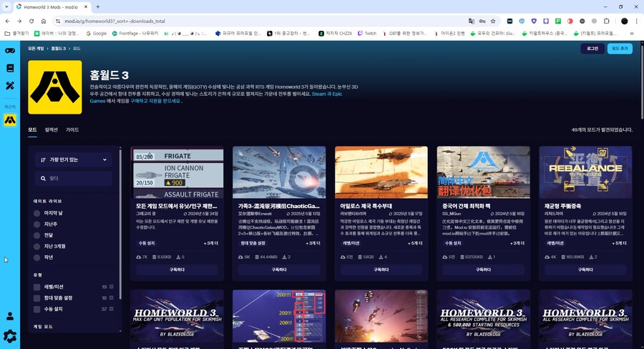The width and height of the screenshot is (644, 349).
Task: Open the Google bookmark
Action: [96, 34]
